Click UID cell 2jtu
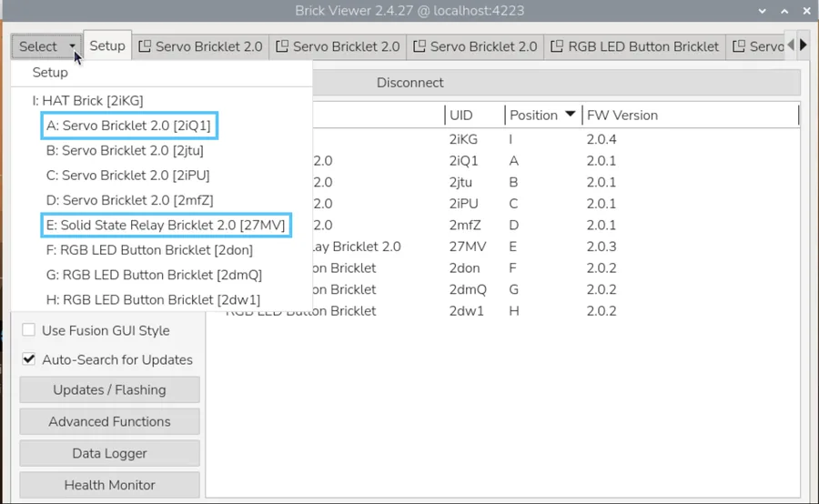 (x=460, y=182)
